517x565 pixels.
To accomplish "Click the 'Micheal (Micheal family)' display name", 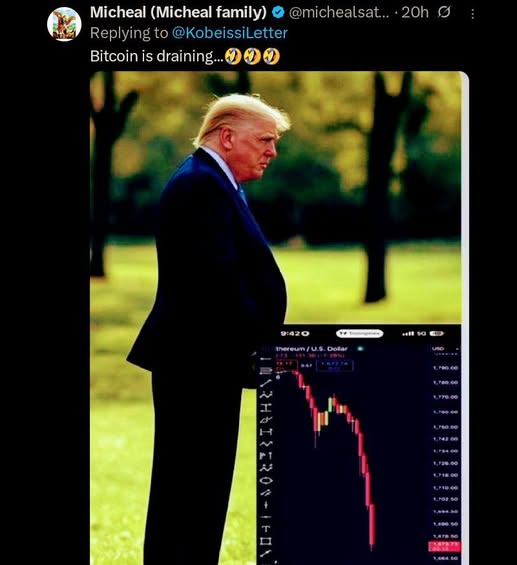I will pyautogui.click(x=178, y=13).
